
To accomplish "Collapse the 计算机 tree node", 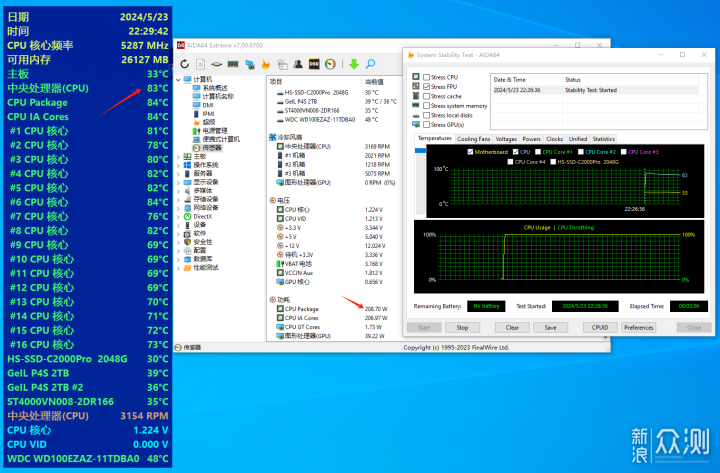I will pos(179,79).
